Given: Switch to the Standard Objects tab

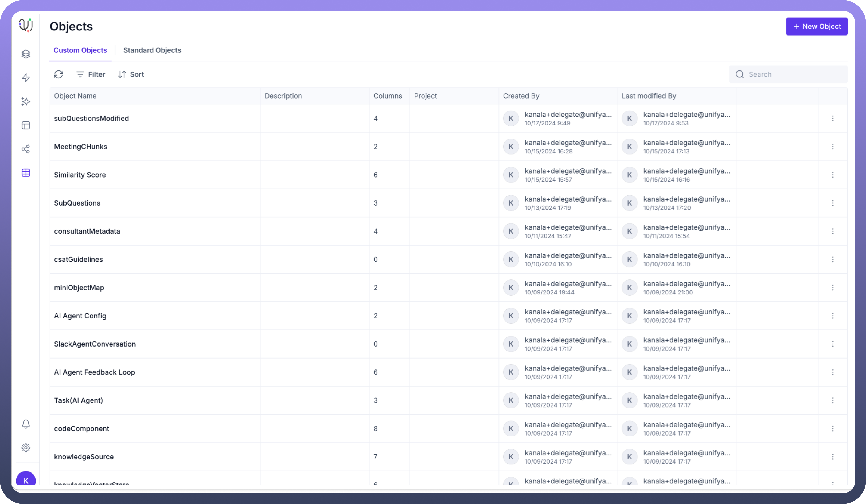Looking at the screenshot, I should coord(152,50).
